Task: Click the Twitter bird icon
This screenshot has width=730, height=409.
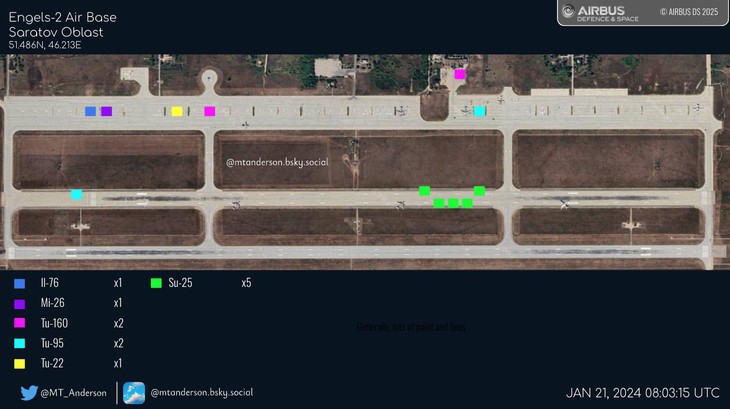Action: (29, 393)
